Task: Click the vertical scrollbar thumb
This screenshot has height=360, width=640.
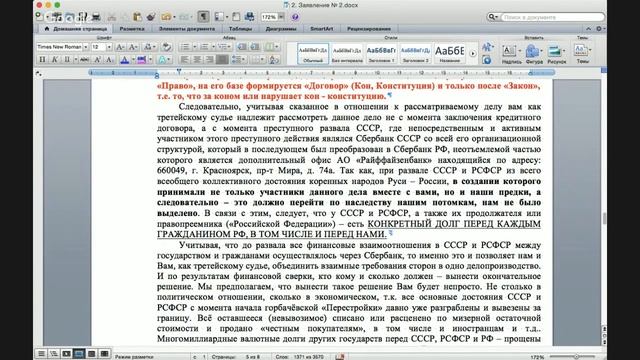Action: [x=604, y=218]
